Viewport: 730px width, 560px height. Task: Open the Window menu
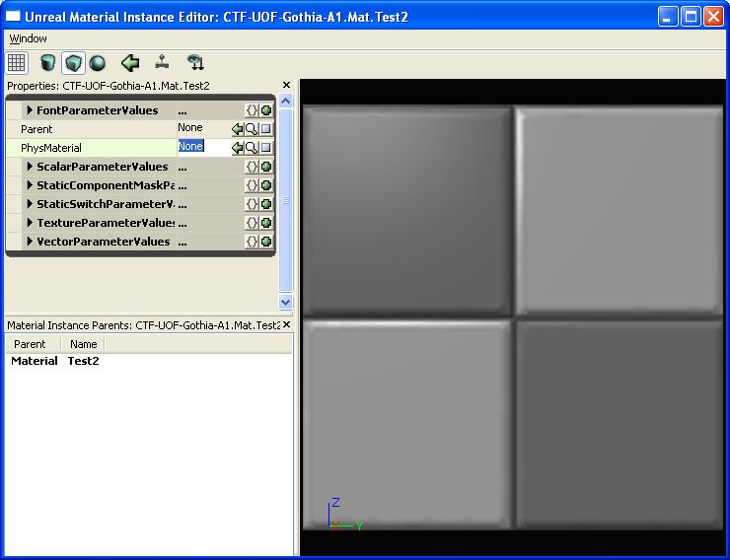point(28,38)
